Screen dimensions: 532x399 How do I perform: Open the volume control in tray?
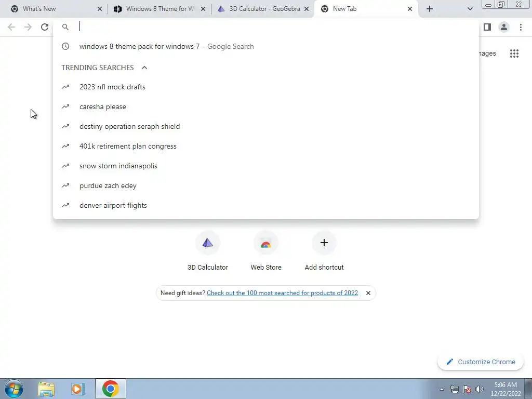(x=479, y=389)
